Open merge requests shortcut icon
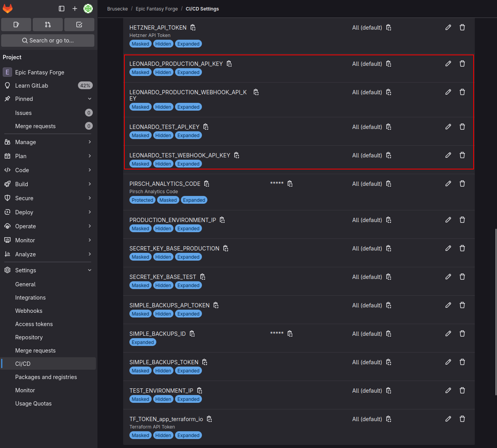The height and width of the screenshot is (448, 497). (x=48, y=25)
